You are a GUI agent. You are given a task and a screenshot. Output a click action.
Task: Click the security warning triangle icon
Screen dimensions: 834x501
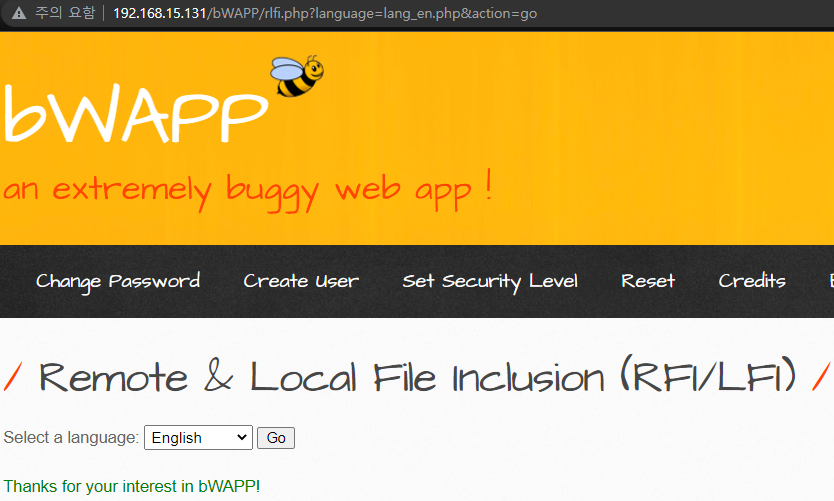(19, 13)
